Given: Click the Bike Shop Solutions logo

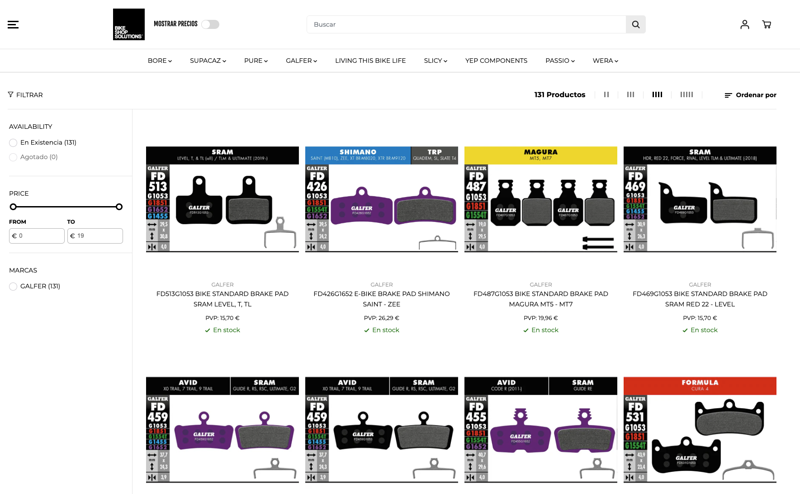Looking at the screenshot, I should pos(129,24).
